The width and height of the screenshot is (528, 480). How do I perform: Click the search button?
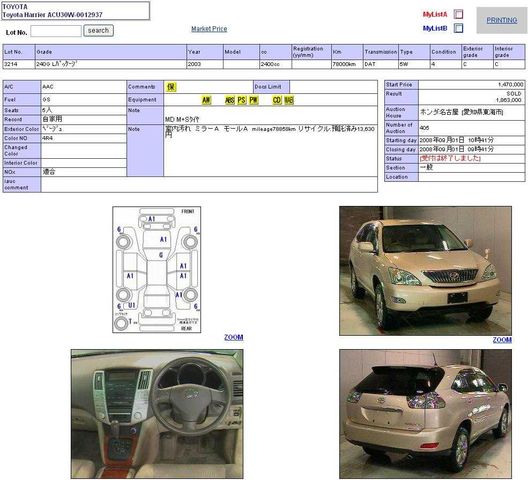tap(98, 31)
